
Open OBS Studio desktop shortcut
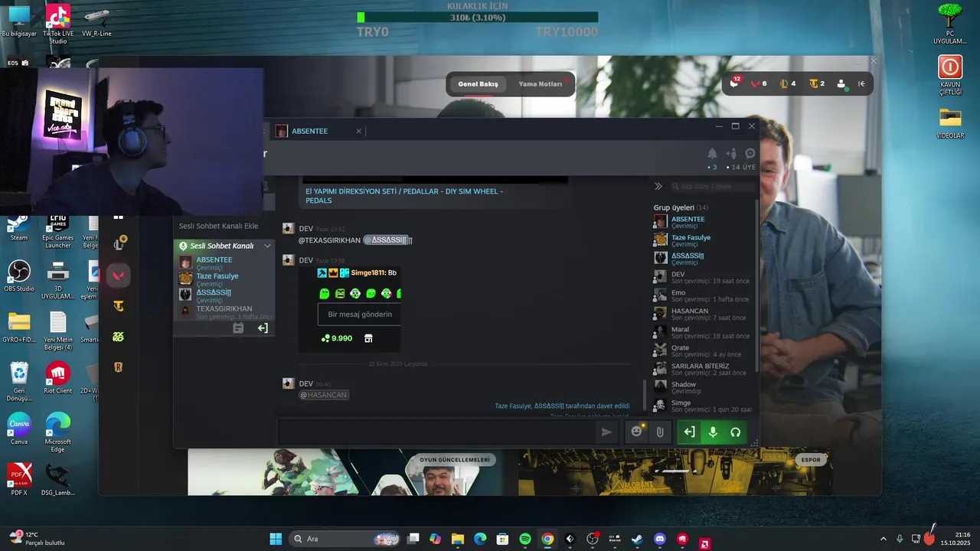18,276
